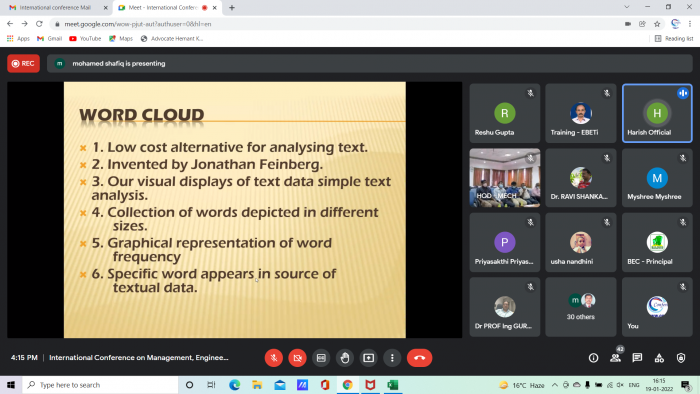Click the red leave call button
This screenshot has width=700, height=394.
tap(419, 358)
